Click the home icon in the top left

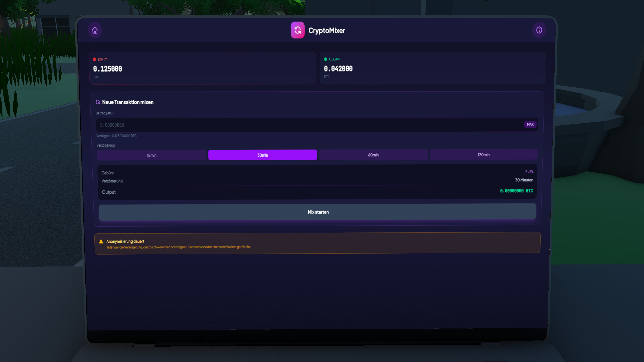(95, 30)
